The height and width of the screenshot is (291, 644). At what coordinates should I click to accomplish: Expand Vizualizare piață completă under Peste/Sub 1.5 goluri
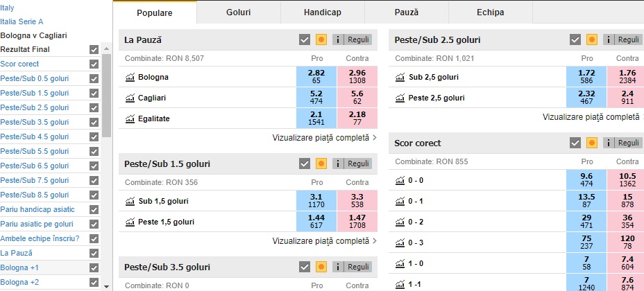coord(325,241)
